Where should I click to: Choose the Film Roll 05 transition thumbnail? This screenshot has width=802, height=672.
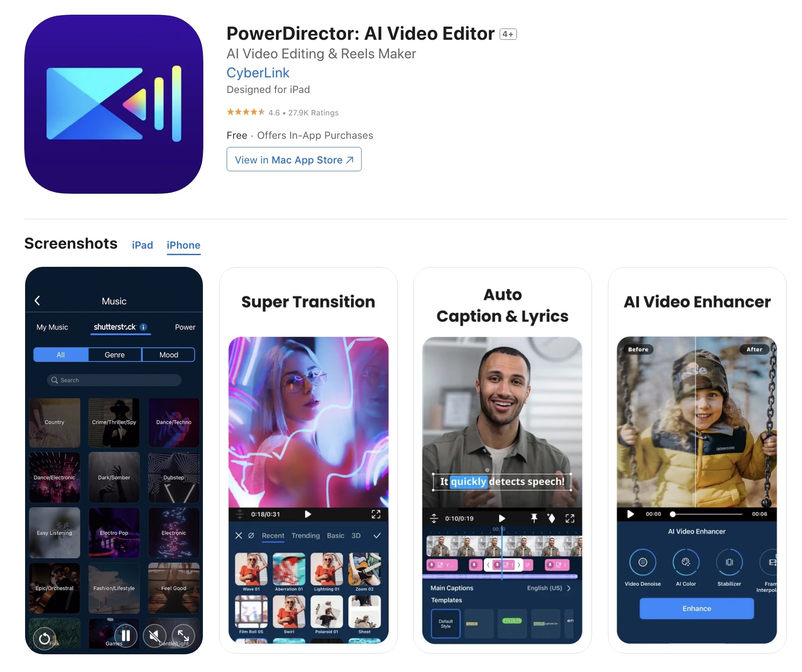coord(251,611)
